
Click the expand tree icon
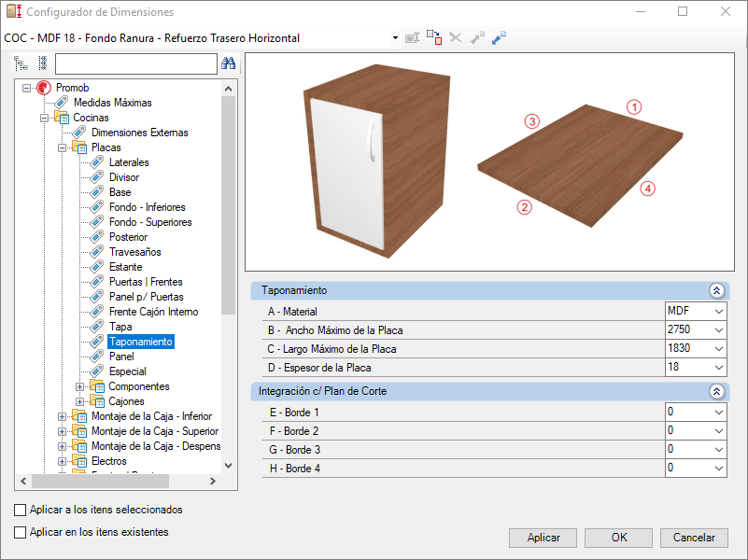(21, 63)
